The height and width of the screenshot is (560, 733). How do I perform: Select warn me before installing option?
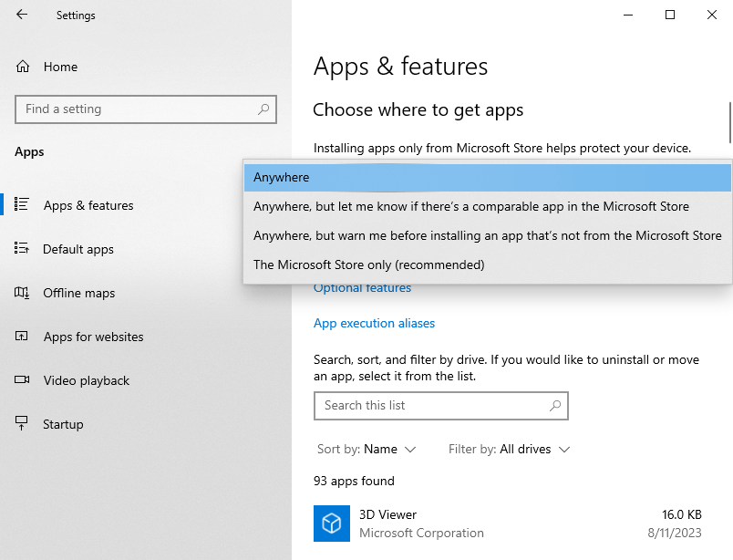487,236
